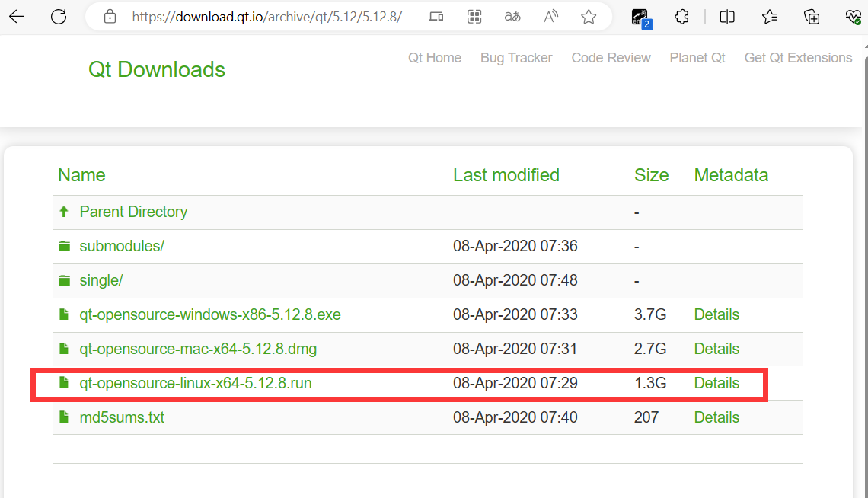Download qt-opensource-linux-x64-5.12.8.run
This screenshot has height=498, width=868.
196,383
